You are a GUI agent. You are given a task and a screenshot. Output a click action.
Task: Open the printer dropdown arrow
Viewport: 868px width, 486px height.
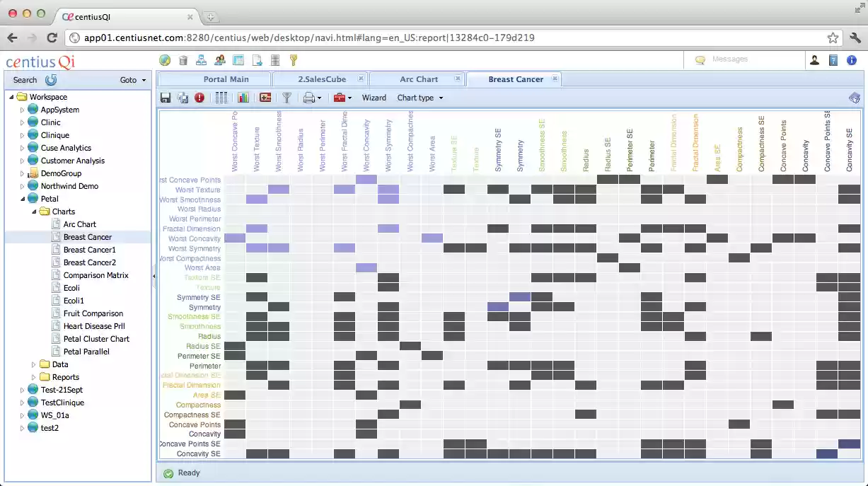pos(319,98)
